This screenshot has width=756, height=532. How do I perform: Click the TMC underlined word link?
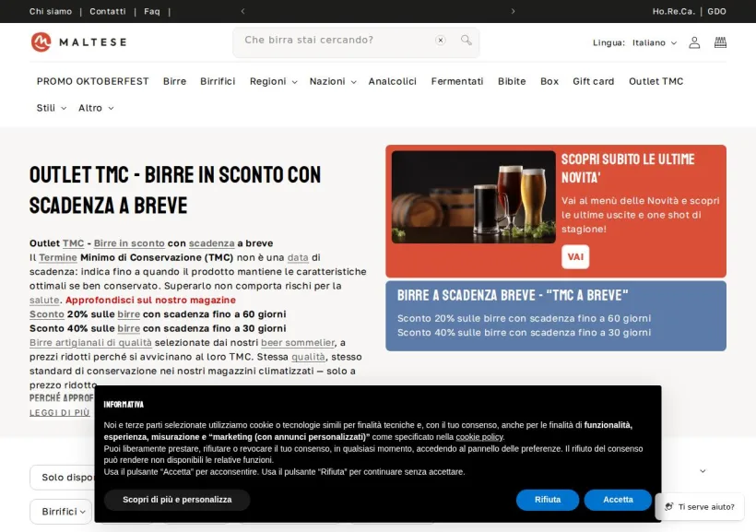tap(73, 243)
